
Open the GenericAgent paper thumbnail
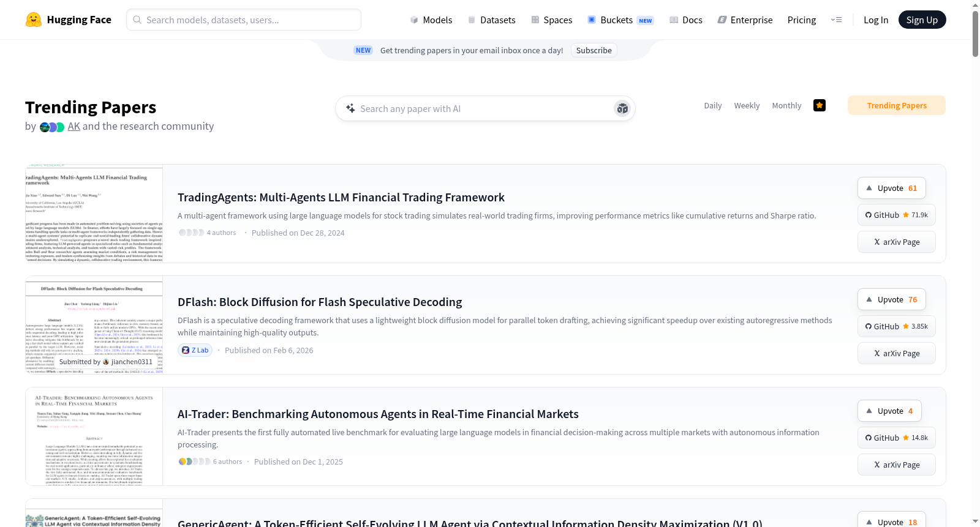point(94,514)
